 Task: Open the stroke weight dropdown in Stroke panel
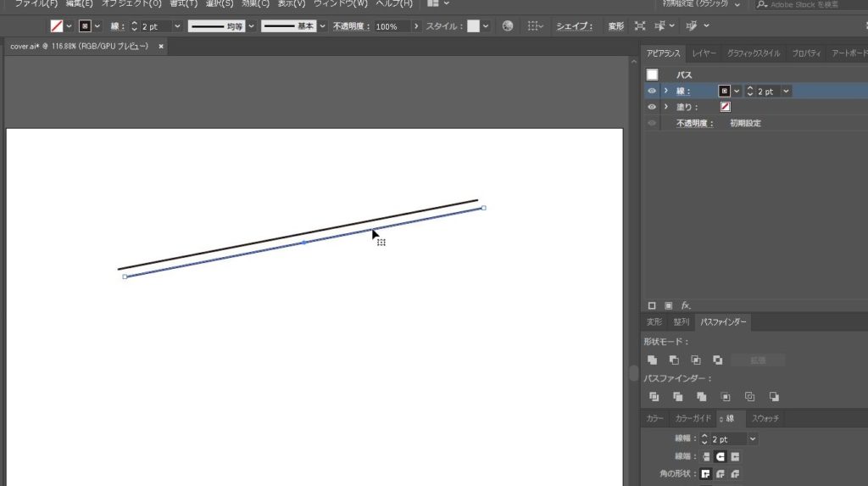(753, 439)
